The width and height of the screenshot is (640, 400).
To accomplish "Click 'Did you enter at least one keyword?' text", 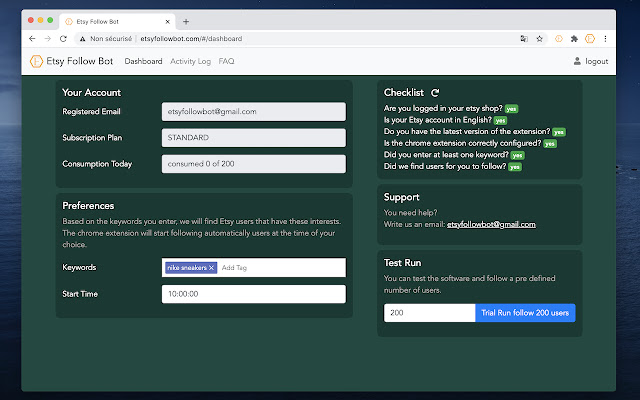I will [446, 155].
